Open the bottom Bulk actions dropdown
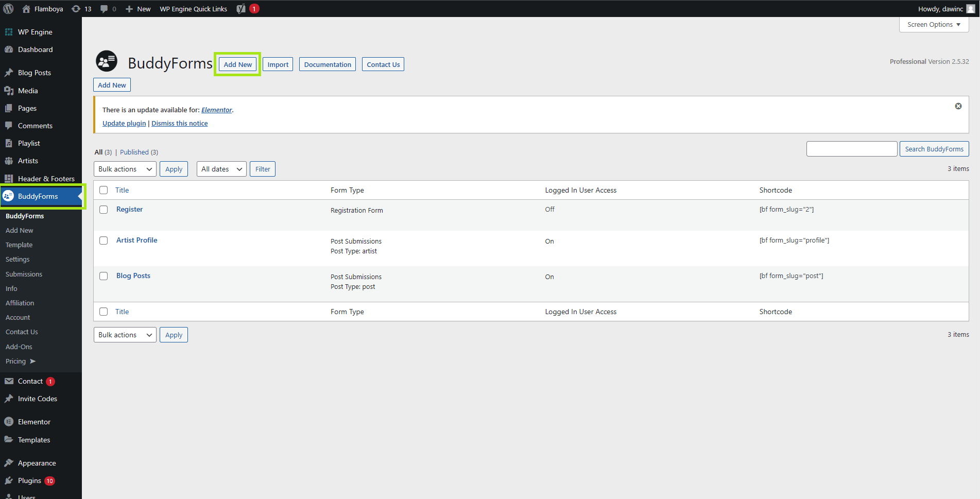980x499 pixels. 125,335
